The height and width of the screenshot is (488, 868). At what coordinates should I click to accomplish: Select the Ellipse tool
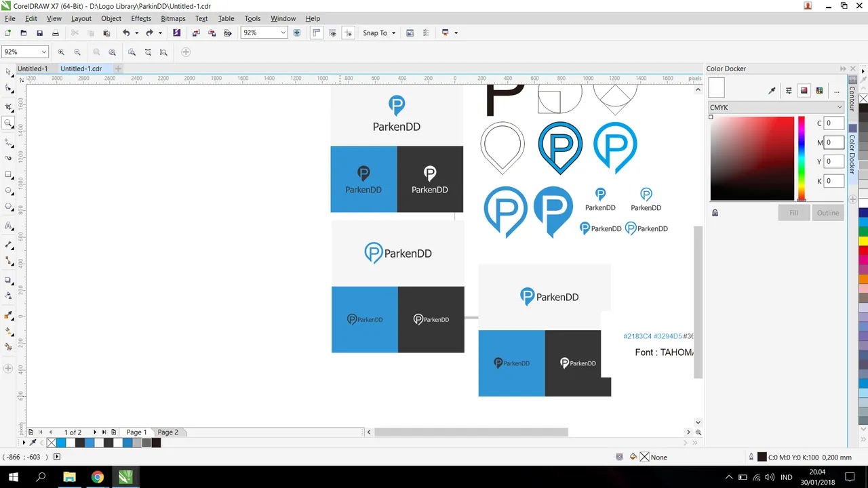[x=8, y=190]
